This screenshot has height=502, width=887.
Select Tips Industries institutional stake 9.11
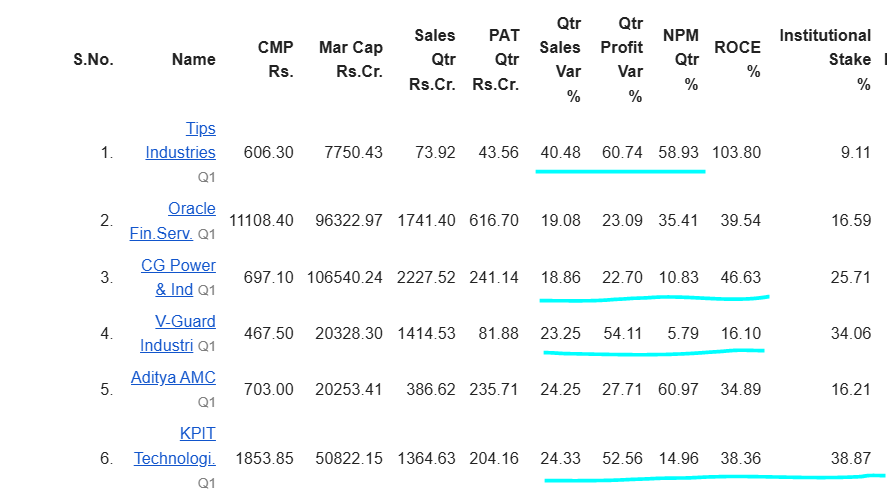pos(855,153)
